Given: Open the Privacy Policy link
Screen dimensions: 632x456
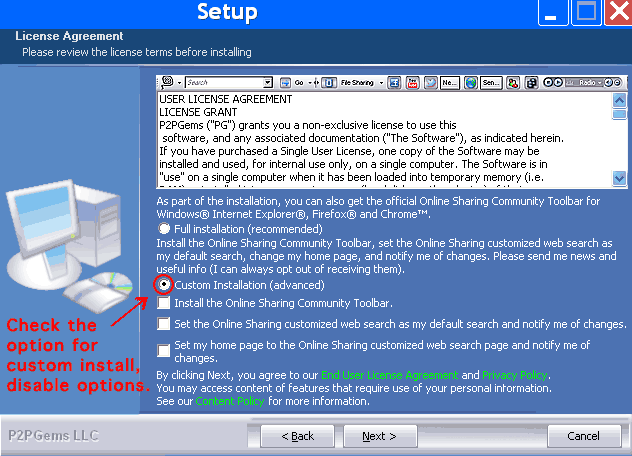Looking at the screenshot, I should tap(514, 375).
